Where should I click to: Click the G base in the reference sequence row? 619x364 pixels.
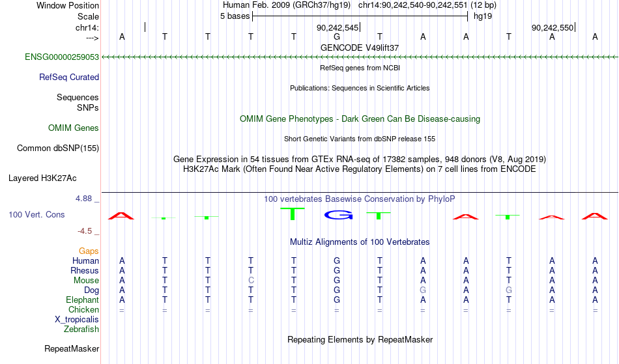(337, 36)
